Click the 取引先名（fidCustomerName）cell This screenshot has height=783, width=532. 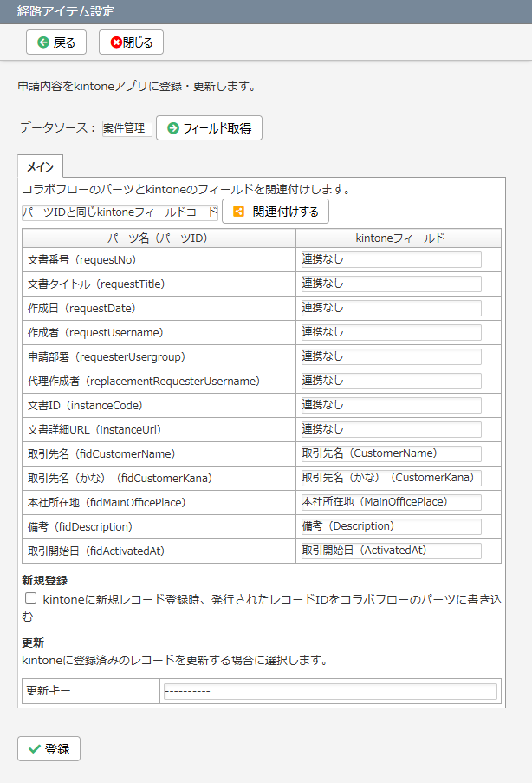159,453
